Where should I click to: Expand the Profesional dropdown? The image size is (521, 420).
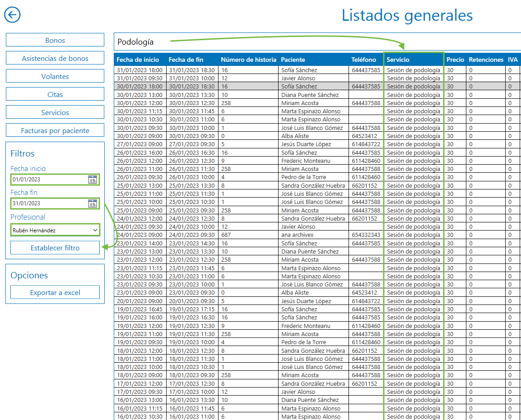(95, 231)
